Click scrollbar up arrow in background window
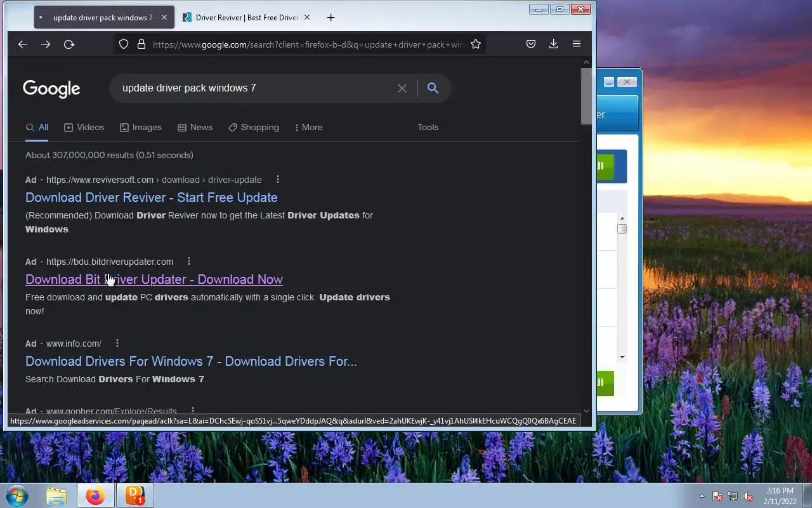This screenshot has width=812, height=508. click(x=622, y=218)
